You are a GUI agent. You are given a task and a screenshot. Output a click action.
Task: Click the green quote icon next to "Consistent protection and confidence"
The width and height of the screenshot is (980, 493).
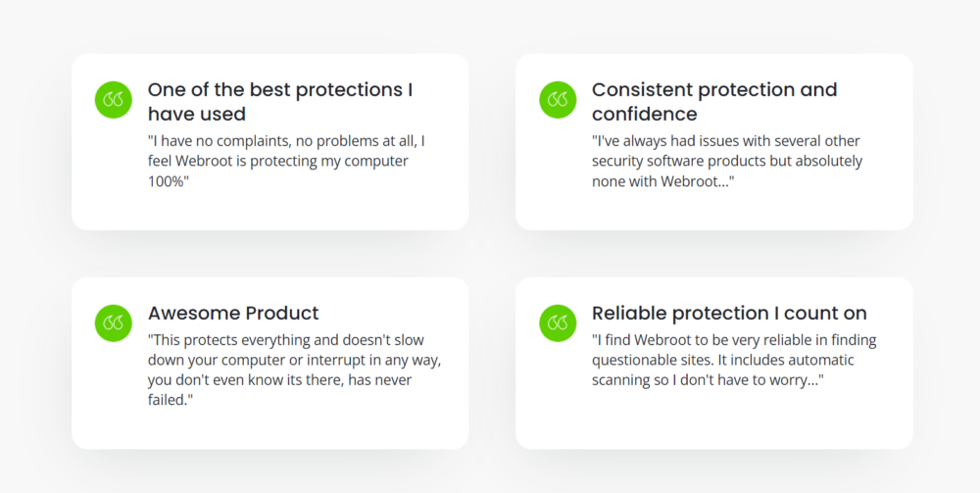[x=558, y=99]
